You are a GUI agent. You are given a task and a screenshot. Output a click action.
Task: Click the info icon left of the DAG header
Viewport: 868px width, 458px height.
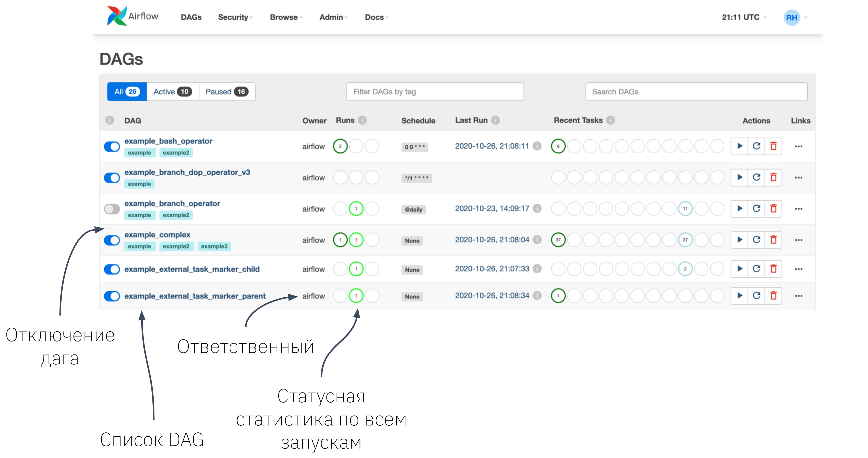pyautogui.click(x=109, y=120)
